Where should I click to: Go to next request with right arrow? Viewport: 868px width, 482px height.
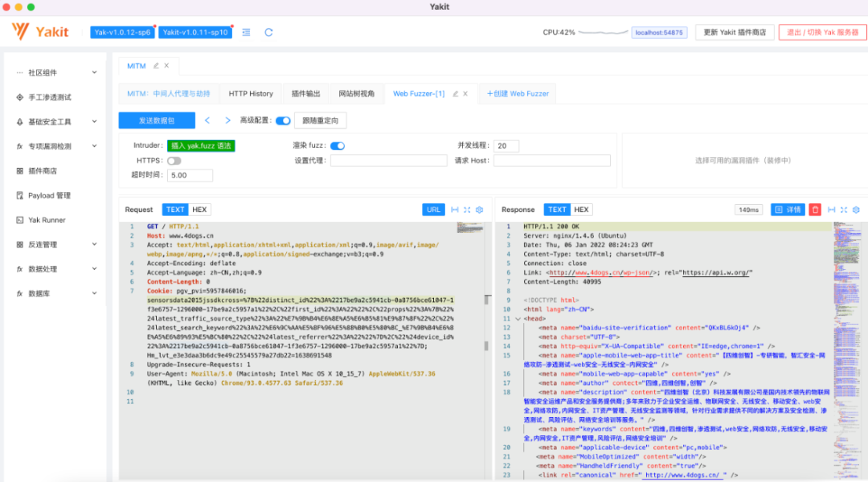click(x=227, y=120)
